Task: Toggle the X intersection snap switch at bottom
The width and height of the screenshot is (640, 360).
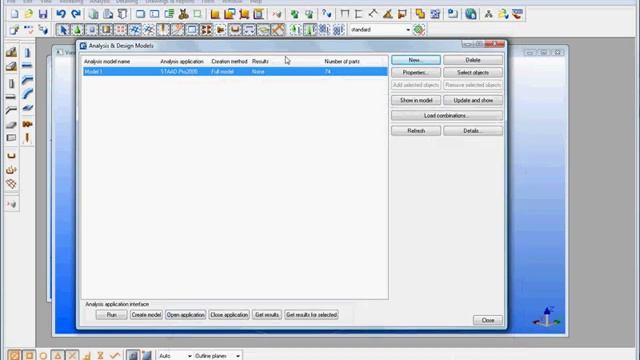Action: coord(72,356)
